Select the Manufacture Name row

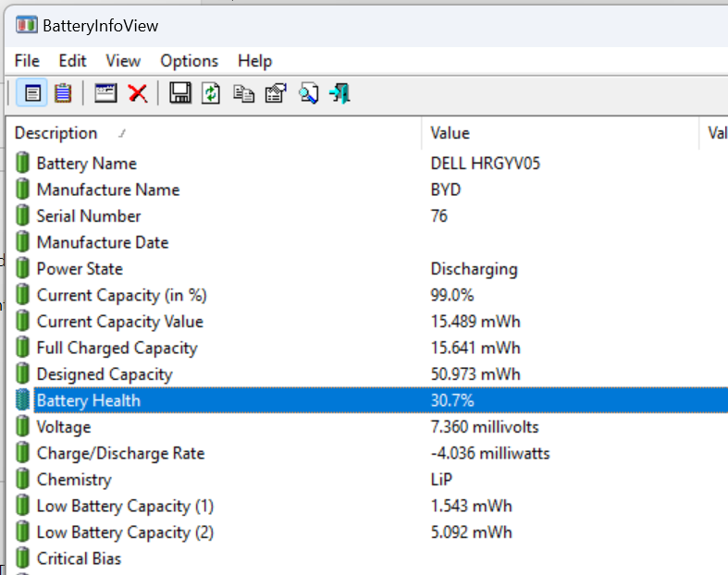pos(367,190)
